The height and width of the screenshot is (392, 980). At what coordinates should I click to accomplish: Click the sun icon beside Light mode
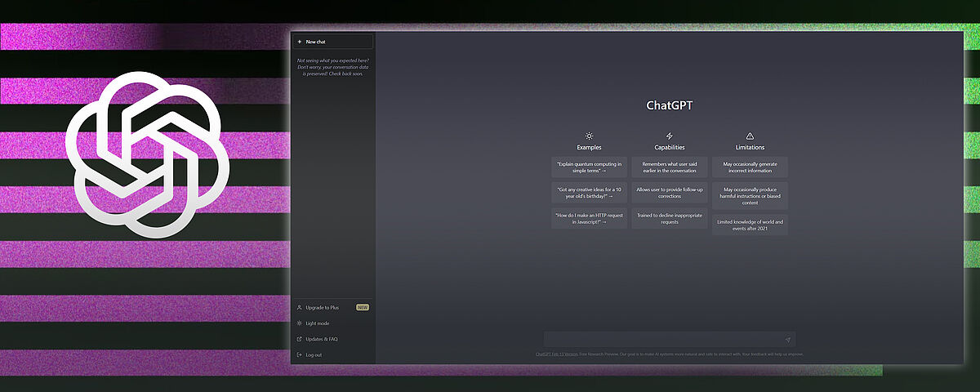click(x=300, y=323)
